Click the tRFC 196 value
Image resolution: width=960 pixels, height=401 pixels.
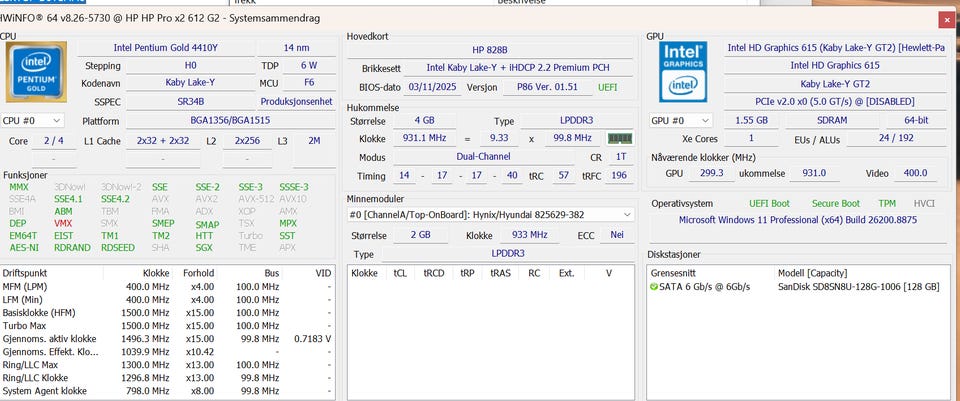coord(620,176)
